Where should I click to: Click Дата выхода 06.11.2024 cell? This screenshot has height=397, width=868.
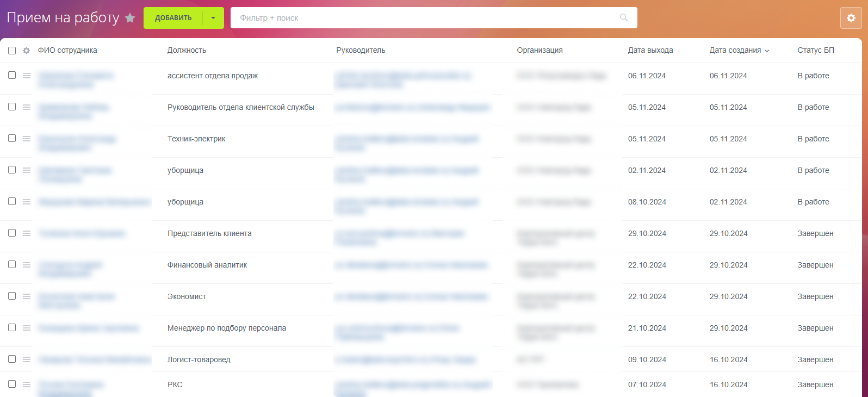(647, 76)
